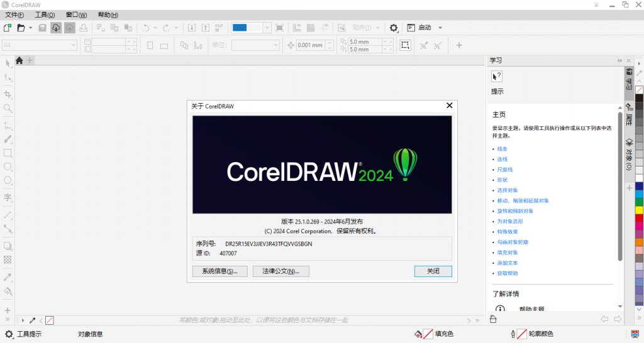Click the cloud download icon

tap(56, 28)
